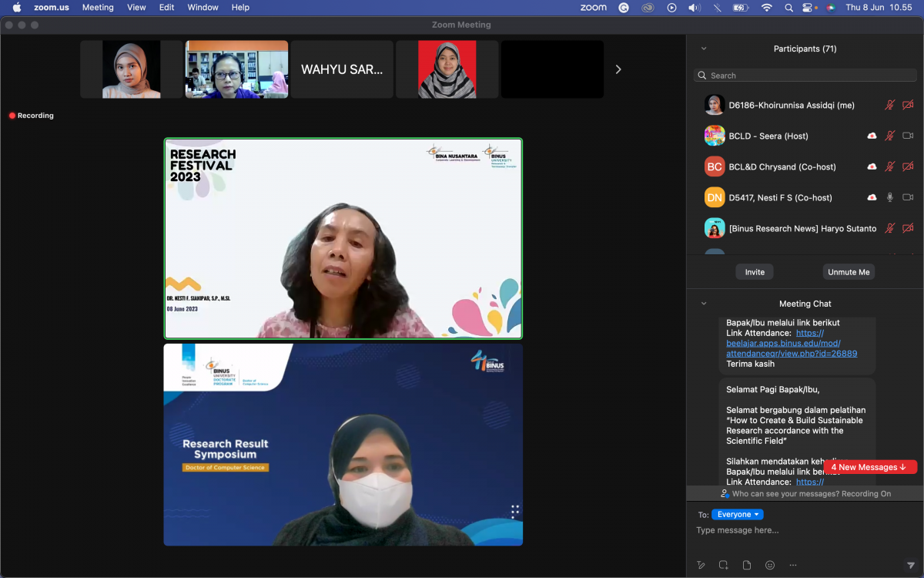Jump to 4 New Messages

[x=870, y=467]
